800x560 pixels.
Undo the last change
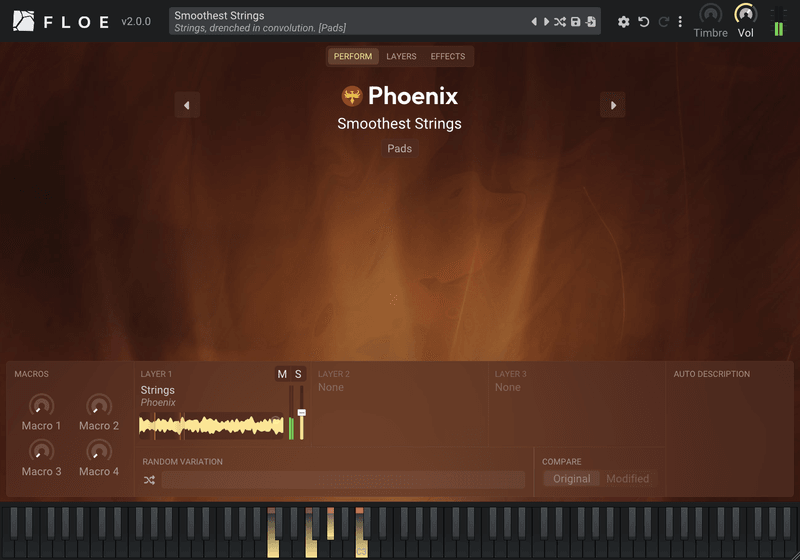click(x=644, y=21)
